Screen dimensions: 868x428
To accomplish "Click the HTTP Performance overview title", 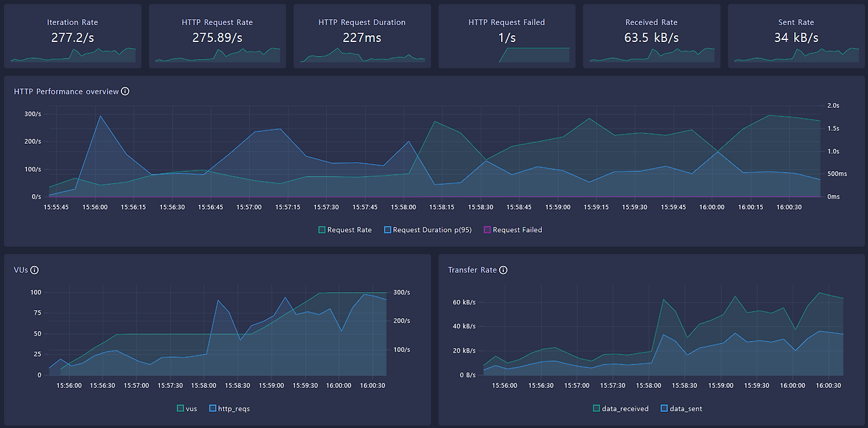I will coord(66,92).
